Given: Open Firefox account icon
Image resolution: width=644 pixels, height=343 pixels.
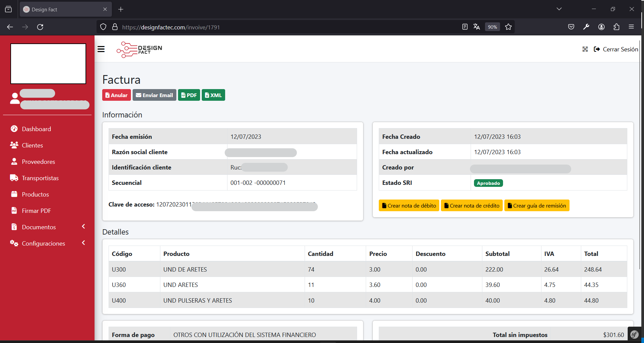Looking at the screenshot, I should click(x=601, y=27).
